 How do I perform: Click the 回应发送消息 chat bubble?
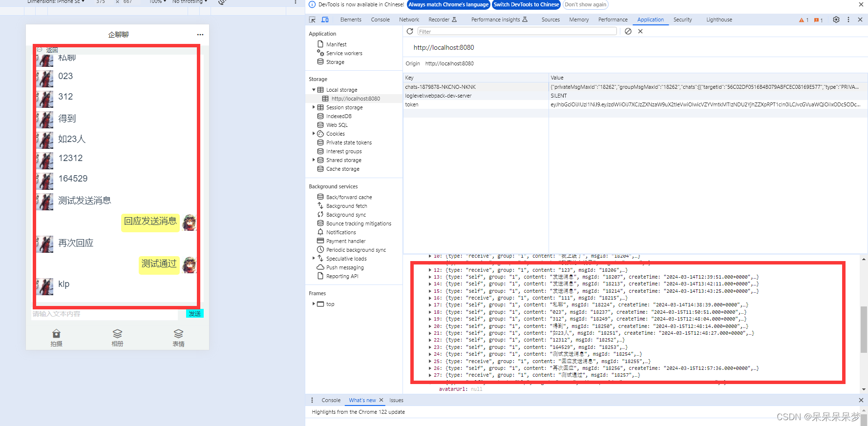pos(150,222)
